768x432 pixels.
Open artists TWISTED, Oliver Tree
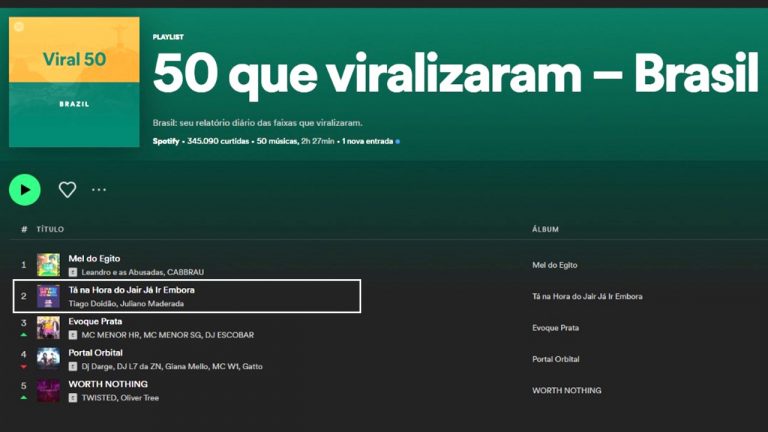click(x=120, y=398)
